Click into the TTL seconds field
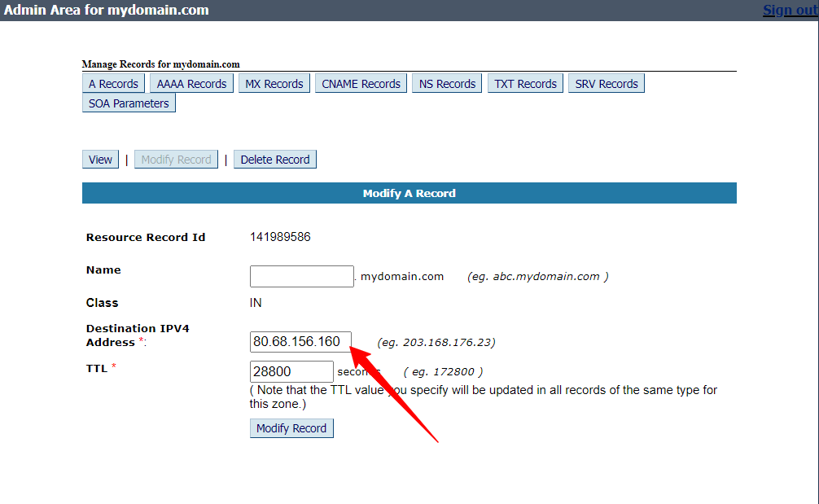819x504 pixels. [291, 371]
